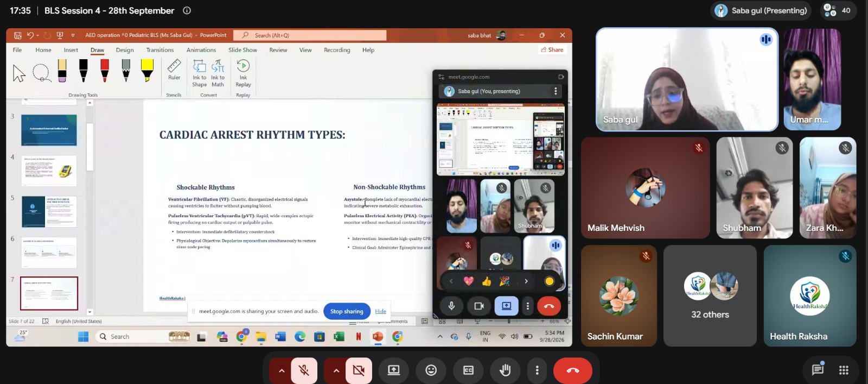
Task: Expand audio settings arrow beside microphone
Action: (x=281, y=370)
